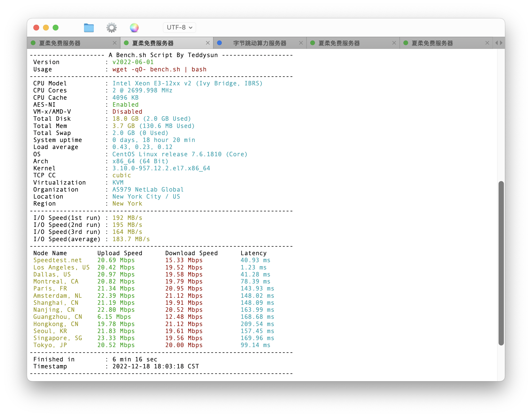
Task: Click the 'New York City / US' location
Action: click(146, 197)
